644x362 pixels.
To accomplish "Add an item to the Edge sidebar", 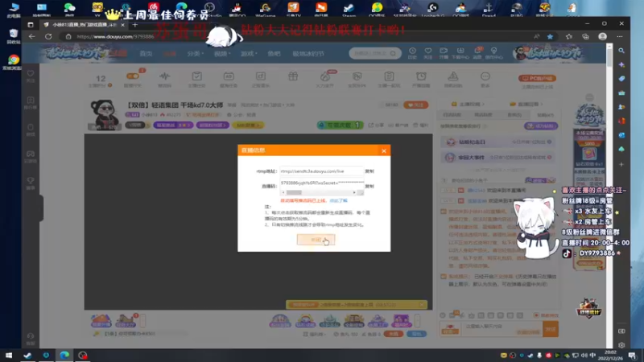I will (x=621, y=164).
